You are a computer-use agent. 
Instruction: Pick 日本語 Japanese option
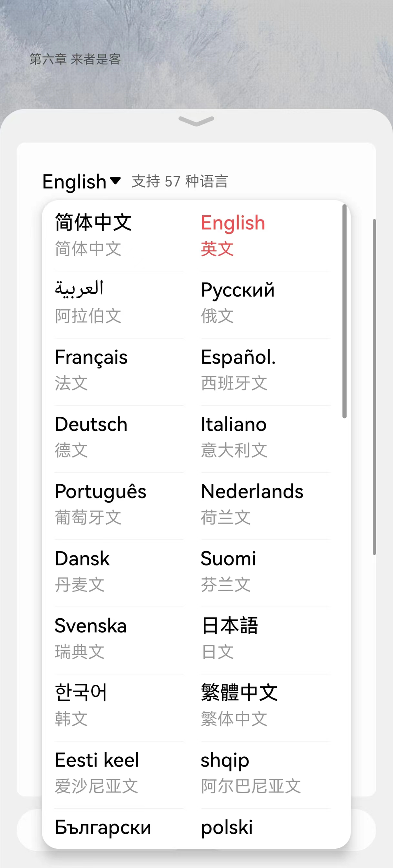pos(266,638)
